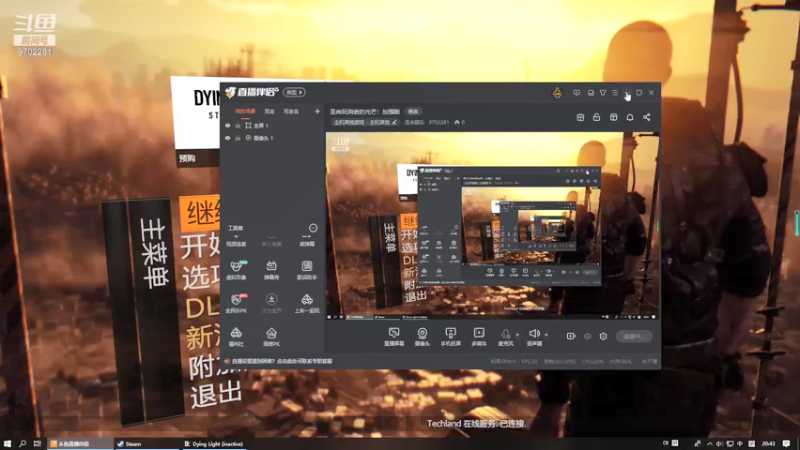Click the FPS:30 status readout
Image resolution: width=800 pixels, height=450 pixels.
point(530,361)
